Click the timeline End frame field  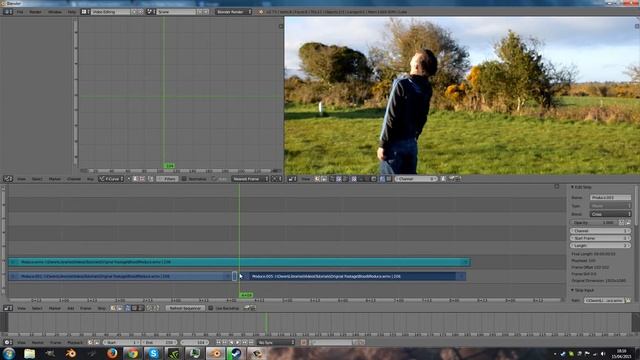[159, 342]
